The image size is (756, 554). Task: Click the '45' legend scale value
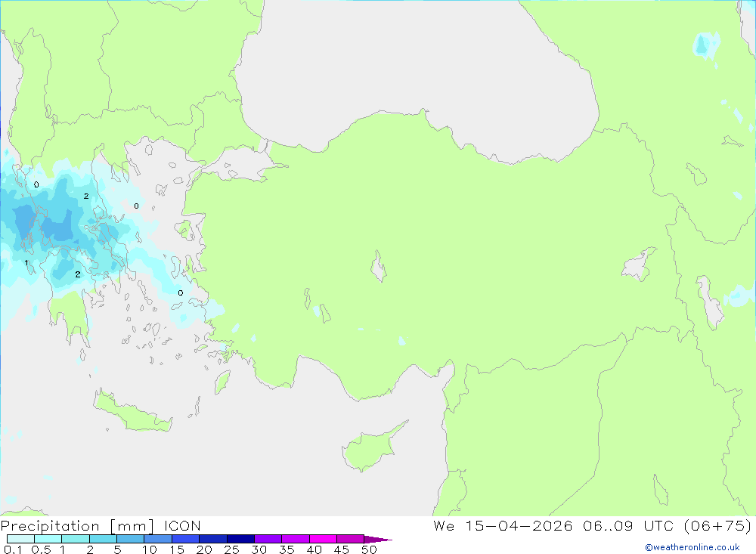(342, 549)
